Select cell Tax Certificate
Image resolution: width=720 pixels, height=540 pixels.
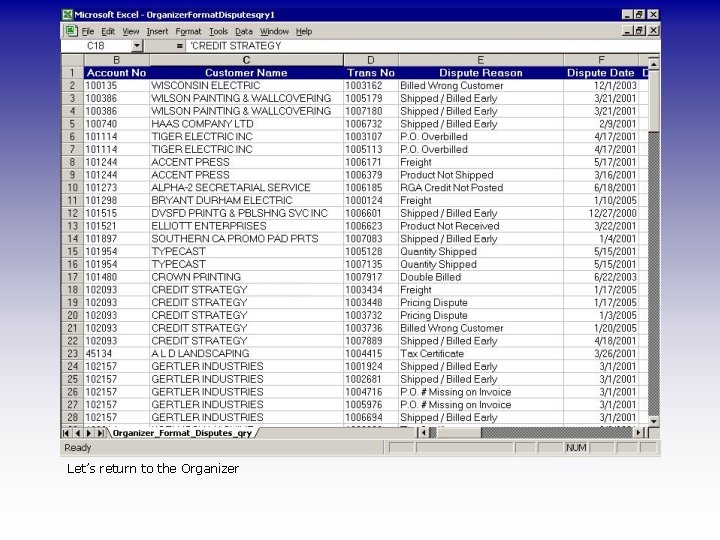pyautogui.click(x=481, y=354)
